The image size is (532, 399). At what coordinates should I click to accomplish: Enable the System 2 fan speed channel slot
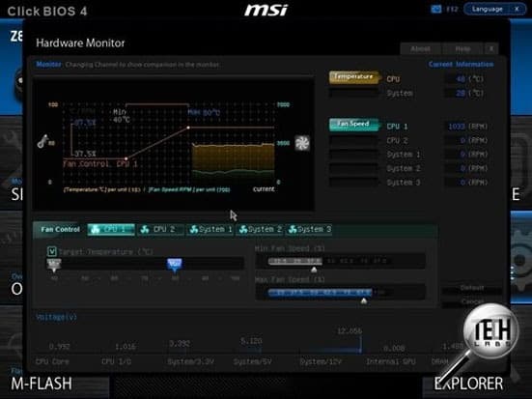pos(353,168)
